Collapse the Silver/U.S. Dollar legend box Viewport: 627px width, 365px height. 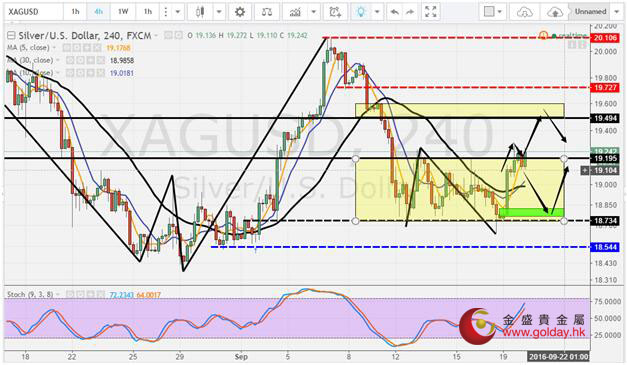(x=12, y=36)
